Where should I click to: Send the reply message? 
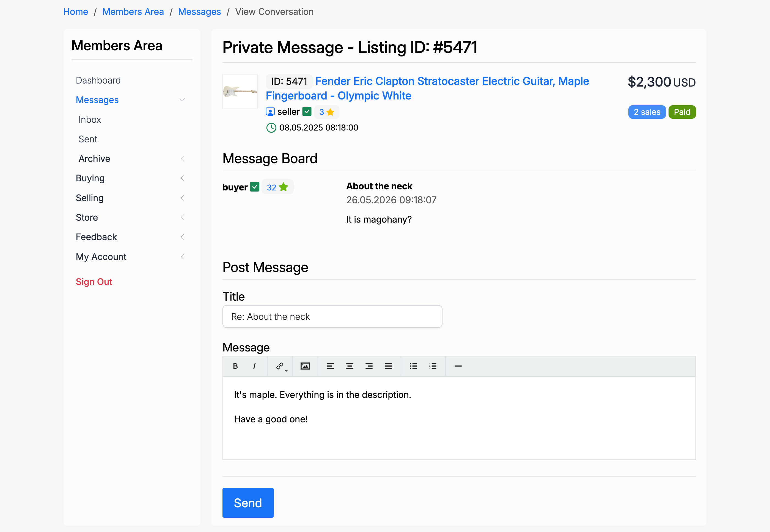tap(248, 503)
